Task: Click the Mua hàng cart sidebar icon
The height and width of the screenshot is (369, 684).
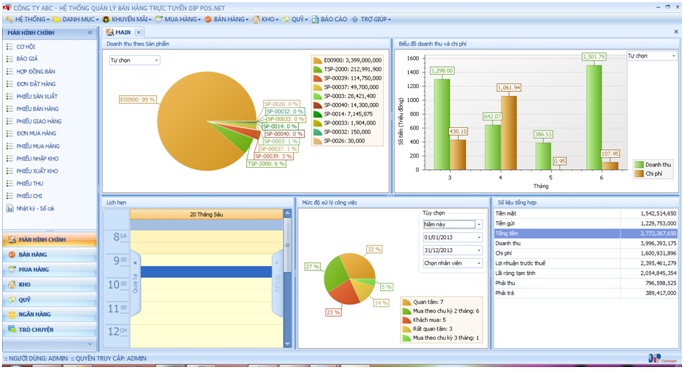Action: (12, 269)
